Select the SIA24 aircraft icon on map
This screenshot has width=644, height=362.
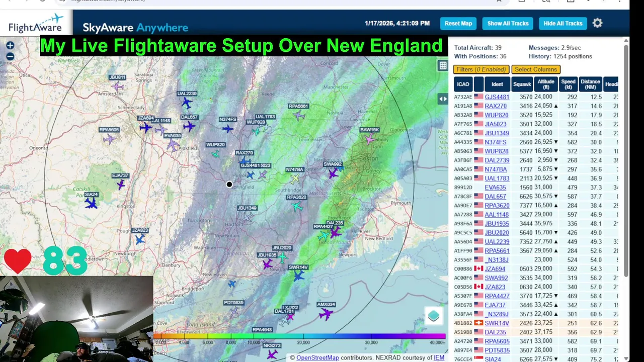[x=91, y=203]
